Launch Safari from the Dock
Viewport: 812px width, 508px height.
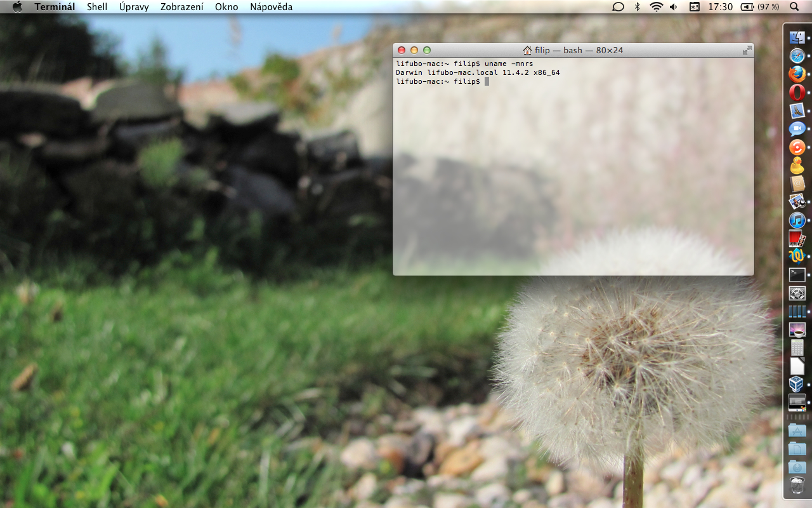point(797,56)
